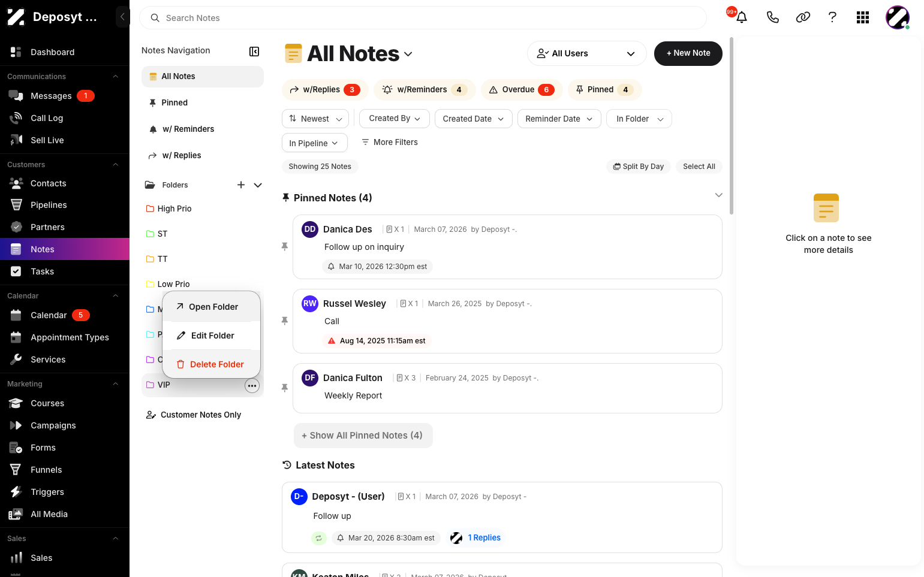
Task: Open the user profile avatar
Action: [x=898, y=17]
